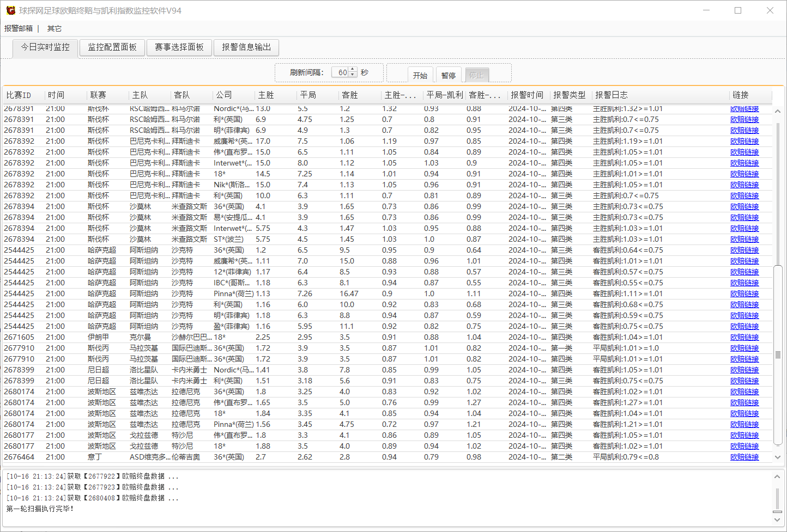This screenshot has width=787, height=532.
Task: Open the 其它 menu
Action: point(55,28)
